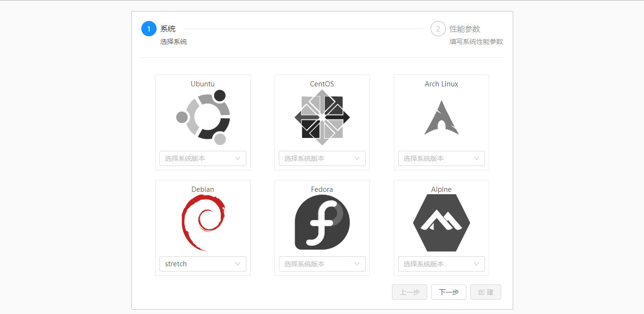This screenshot has width=644, height=314.
Task: Open the CentOS version dropdown
Action: click(322, 158)
